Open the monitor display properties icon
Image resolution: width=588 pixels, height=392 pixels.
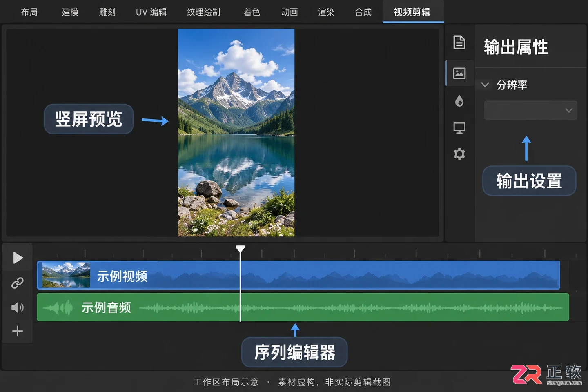(459, 128)
